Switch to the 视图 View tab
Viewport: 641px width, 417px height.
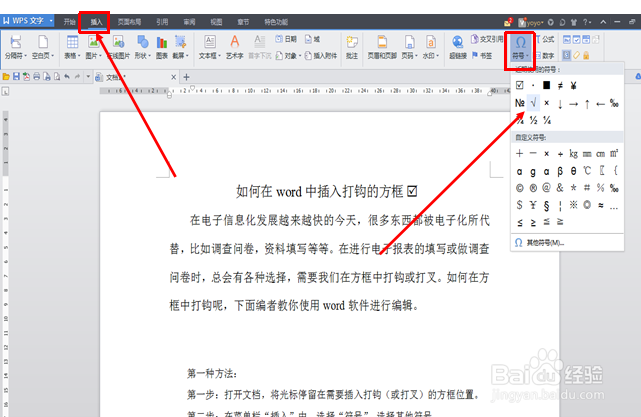point(216,22)
